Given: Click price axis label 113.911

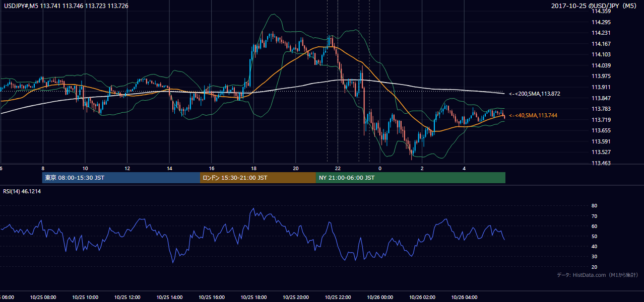Looking at the screenshot, I should pyautogui.click(x=602, y=87).
